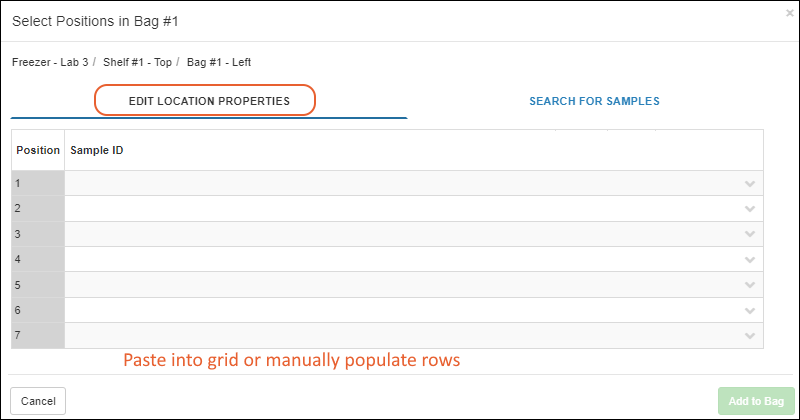Close the Select Positions dialog

(790, 13)
